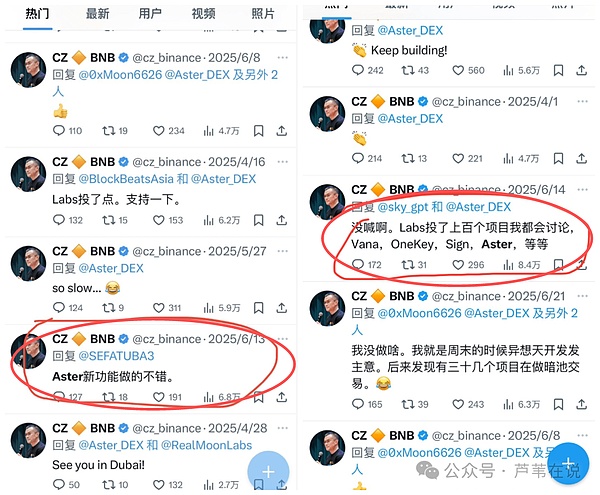
Task: Like the 'so slow...' tweet
Action: [158, 308]
